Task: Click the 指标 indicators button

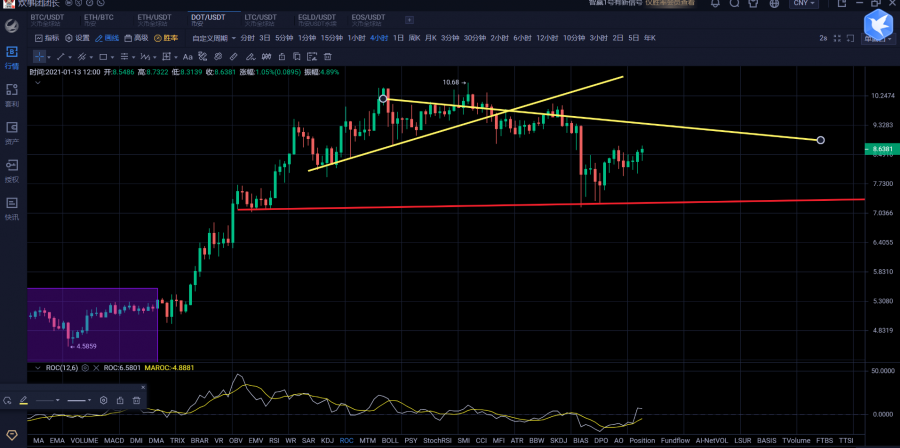Action: [47, 38]
